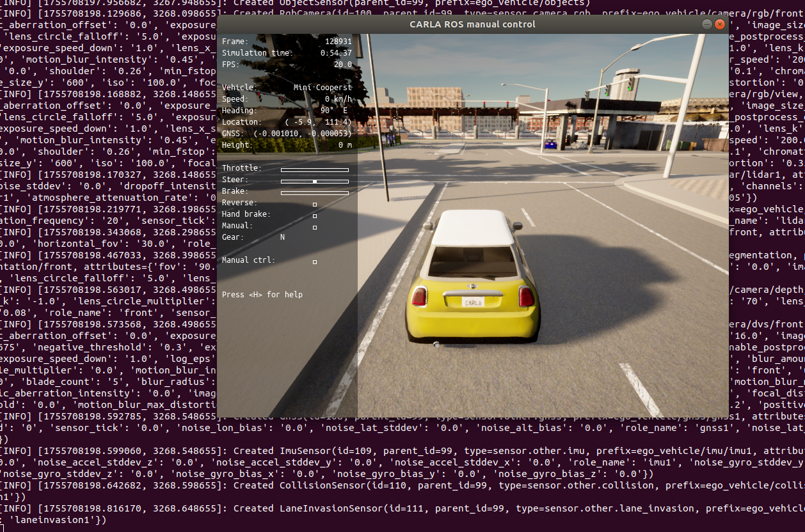This screenshot has width=805, height=532.
Task: Click the FPS value "20.0"
Action: [343, 65]
